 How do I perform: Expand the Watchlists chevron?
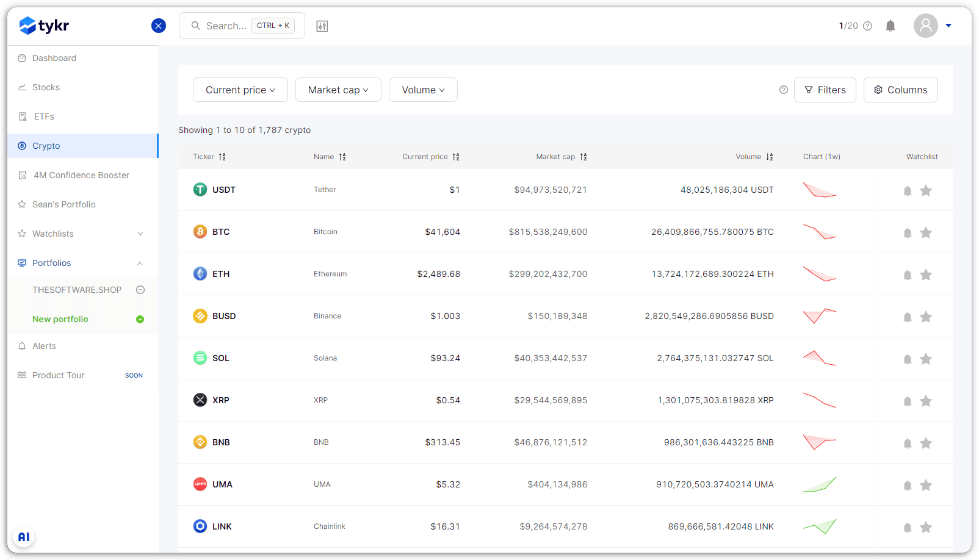click(x=140, y=234)
